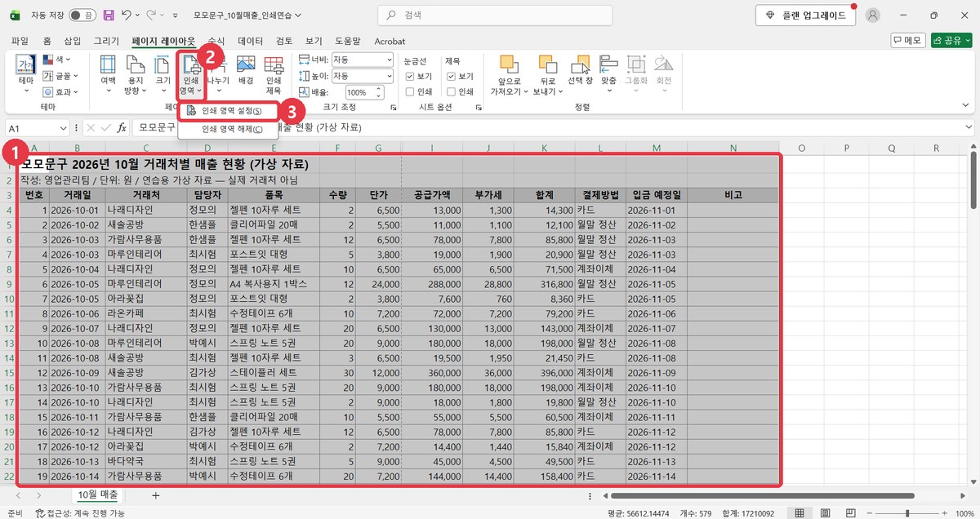This screenshot has height=519, width=980.
Task: Open the 색 theme colors dropdown
Action: click(x=56, y=60)
